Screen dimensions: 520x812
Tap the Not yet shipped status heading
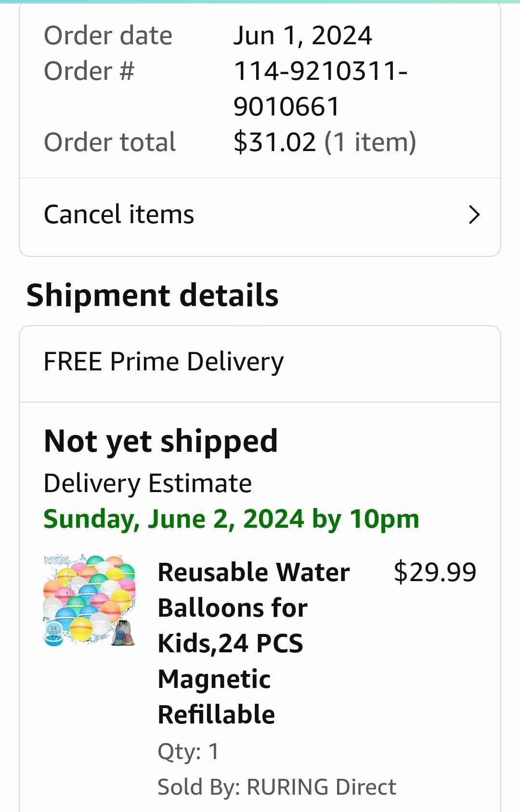point(160,441)
